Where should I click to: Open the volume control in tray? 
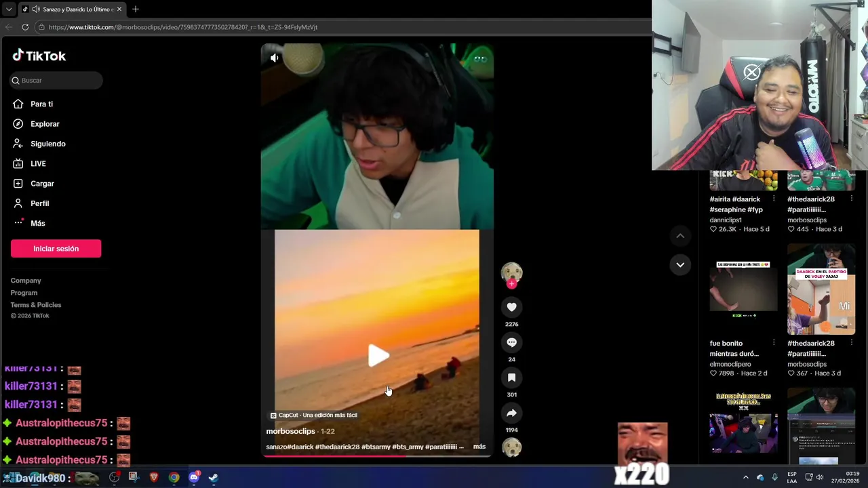tap(821, 477)
